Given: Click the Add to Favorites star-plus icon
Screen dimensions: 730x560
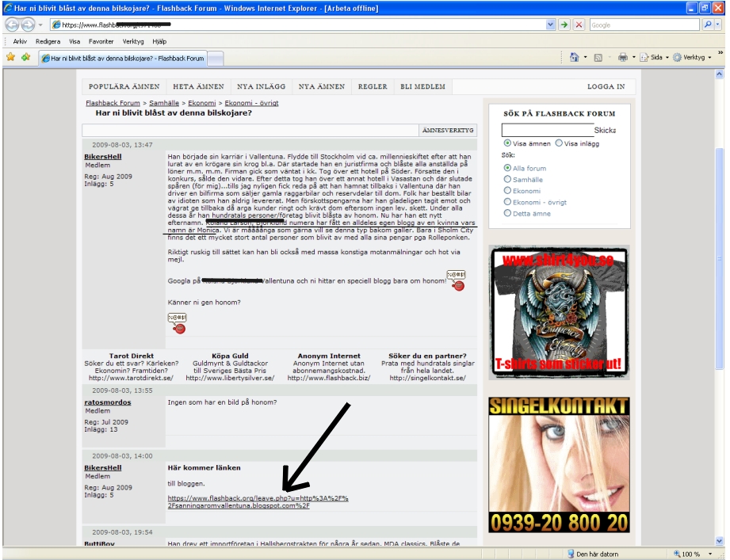Looking at the screenshot, I should 25,57.
